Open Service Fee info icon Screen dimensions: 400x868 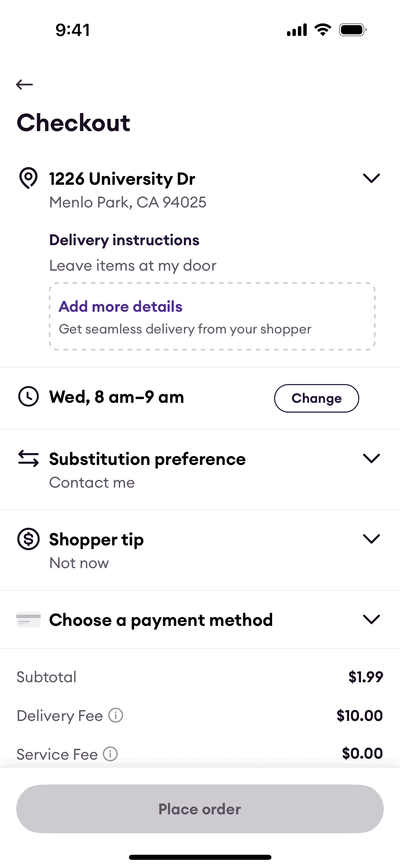coord(111,754)
